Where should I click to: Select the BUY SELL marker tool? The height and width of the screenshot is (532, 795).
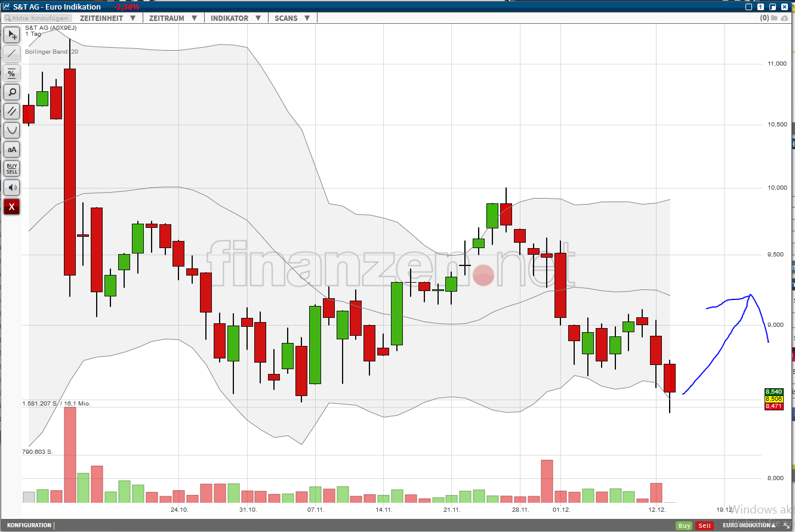point(11,168)
